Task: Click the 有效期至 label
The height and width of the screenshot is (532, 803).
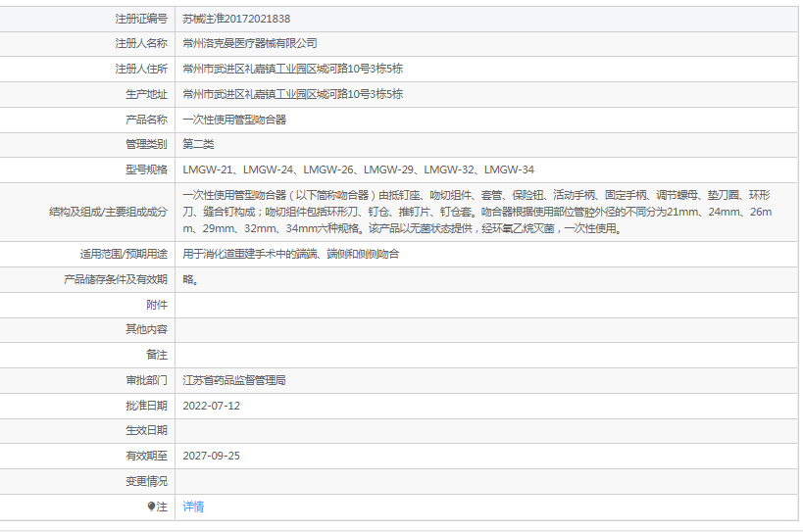Action: pyautogui.click(x=146, y=456)
